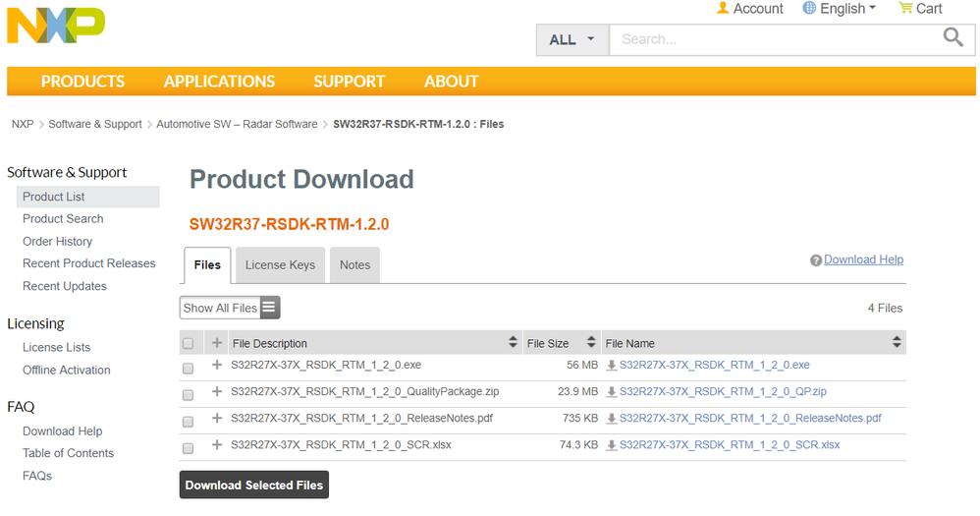Click the SCR.xlsx file name link
Screen dimensions: 980x516
[x=730, y=444]
